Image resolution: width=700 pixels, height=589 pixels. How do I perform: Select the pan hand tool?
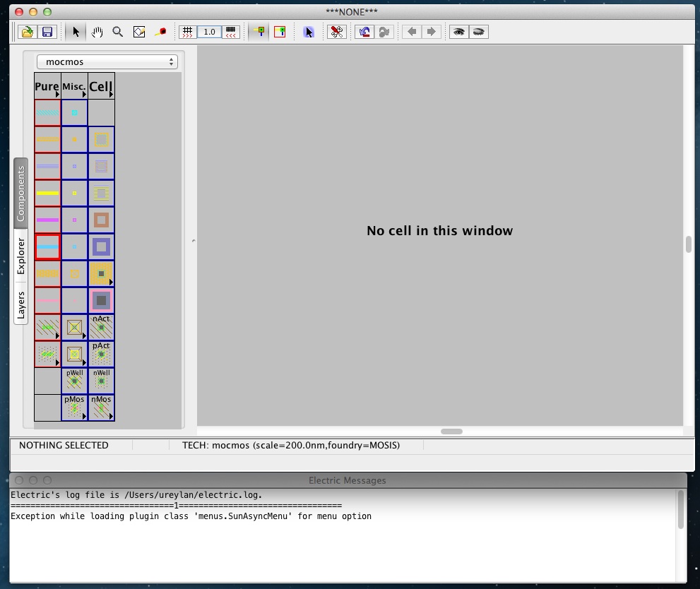click(x=97, y=32)
